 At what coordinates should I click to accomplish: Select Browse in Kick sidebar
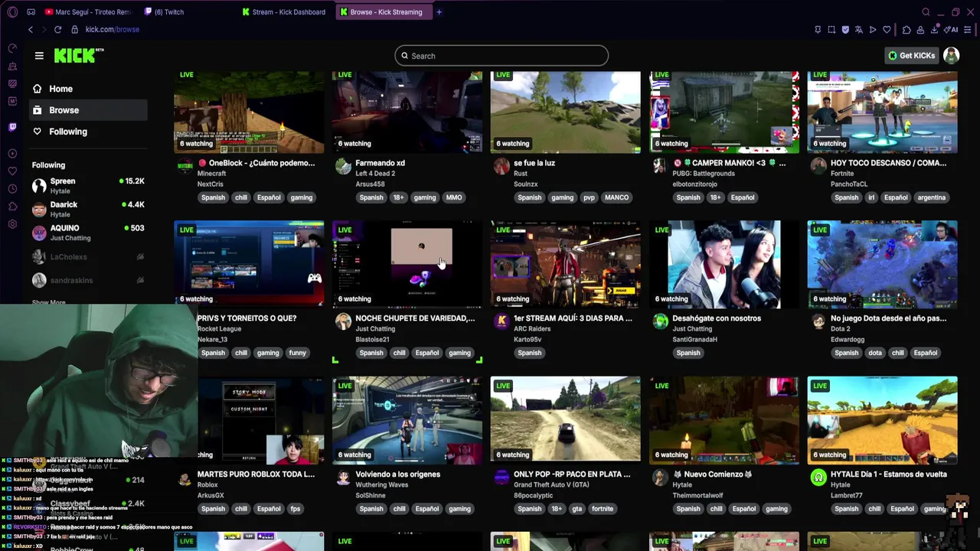(x=89, y=110)
